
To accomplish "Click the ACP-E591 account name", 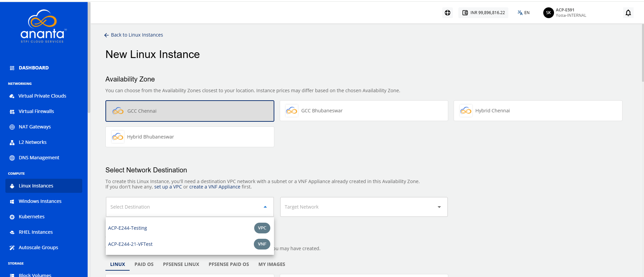I will tap(565, 10).
